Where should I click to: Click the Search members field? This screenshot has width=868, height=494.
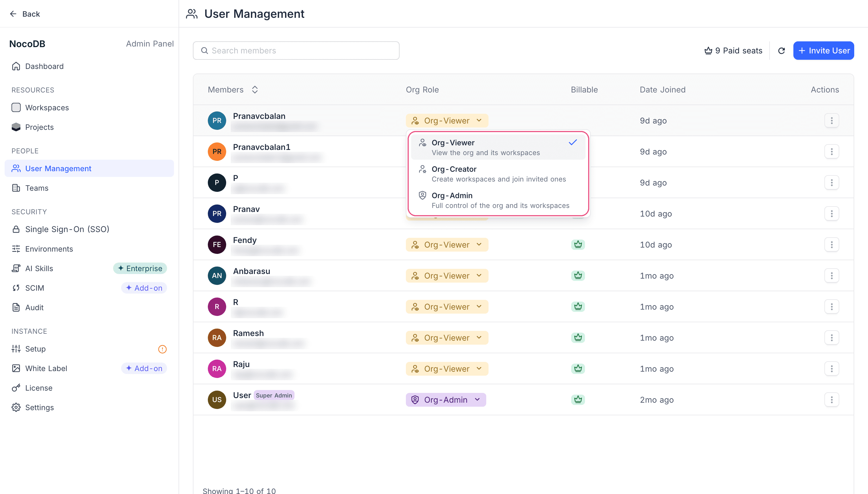[x=296, y=51]
